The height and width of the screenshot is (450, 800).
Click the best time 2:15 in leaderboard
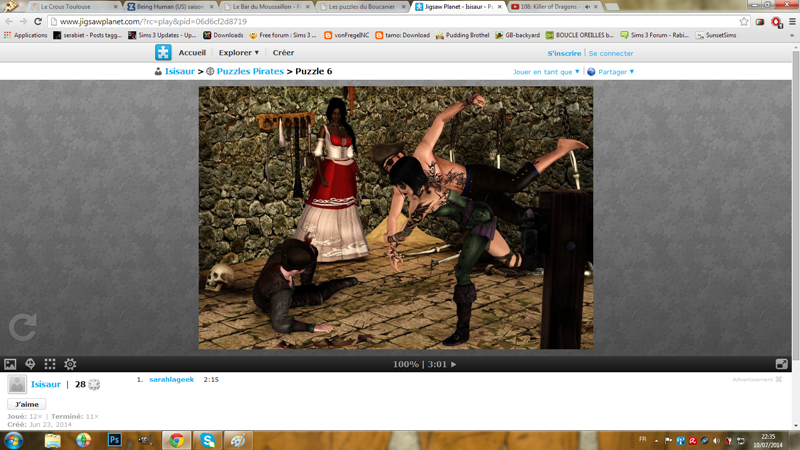(x=211, y=380)
